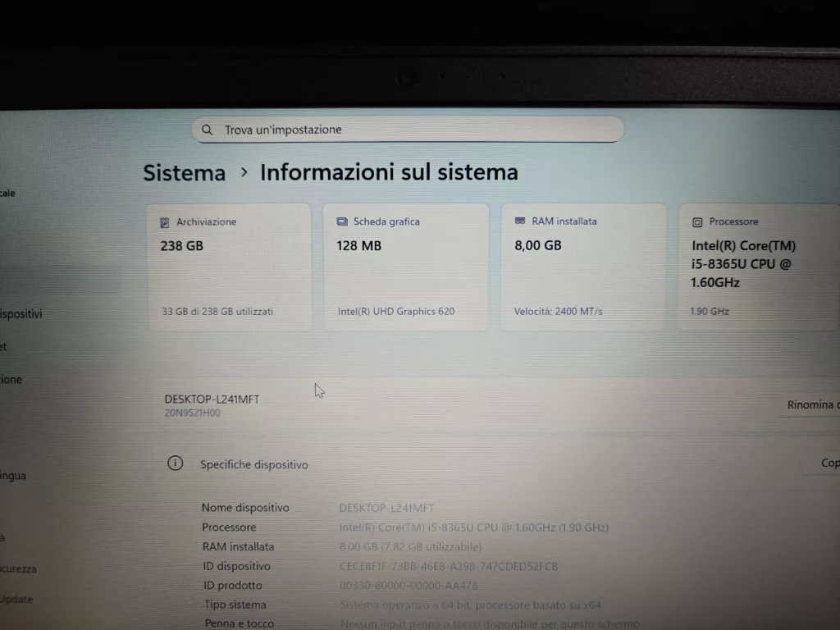Open the Archiviazione 238 GB card
840x630 pixels.
230,267
